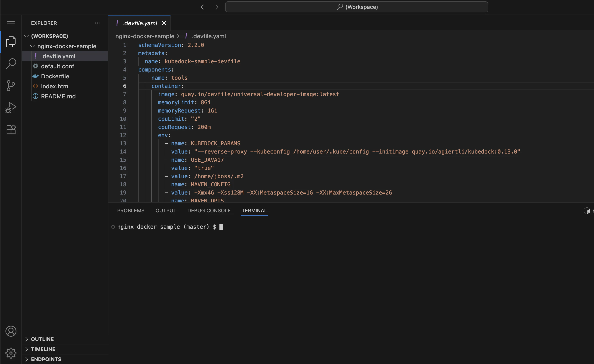Close the .devfile.yaml editor tab

pos(164,23)
